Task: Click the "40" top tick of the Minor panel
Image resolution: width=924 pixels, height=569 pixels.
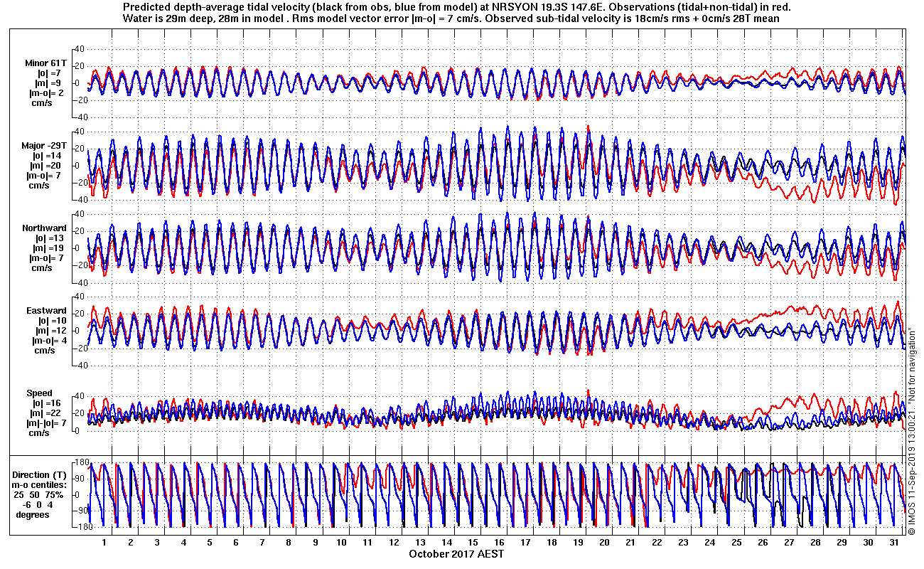Action: click(x=80, y=49)
